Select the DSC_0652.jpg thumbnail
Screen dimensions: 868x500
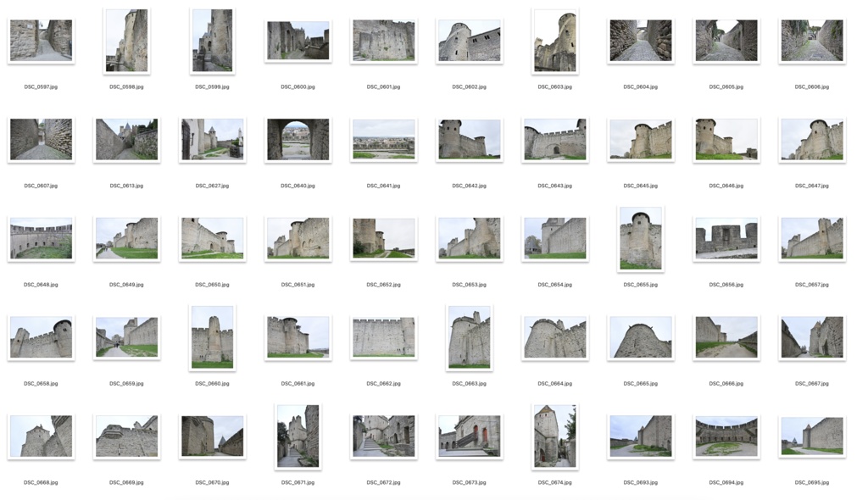pyautogui.click(x=384, y=239)
